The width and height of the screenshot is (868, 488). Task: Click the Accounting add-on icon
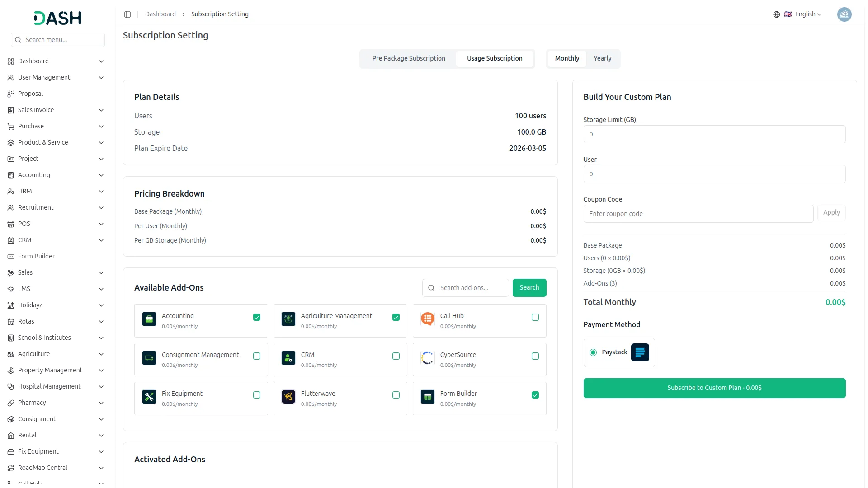[x=149, y=319]
